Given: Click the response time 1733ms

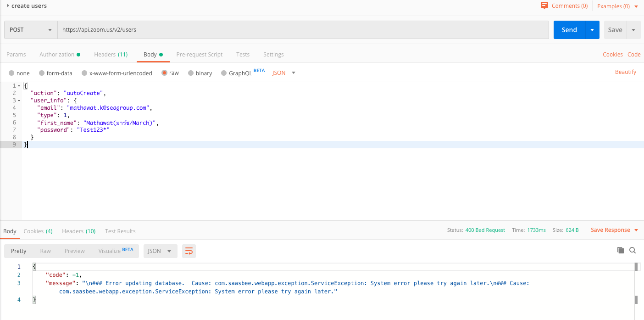Looking at the screenshot, I should pyautogui.click(x=536, y=230).
